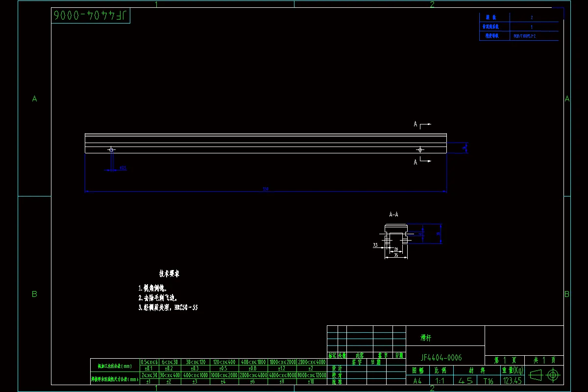Click requirement 1 about blunting sharp corners

[153, 288]
